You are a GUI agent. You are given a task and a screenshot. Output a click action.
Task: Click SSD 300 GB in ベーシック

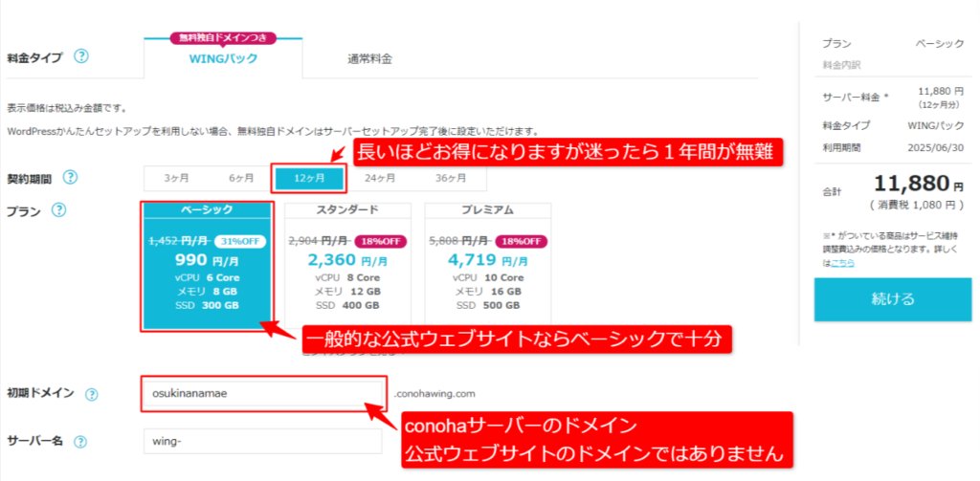208,305
